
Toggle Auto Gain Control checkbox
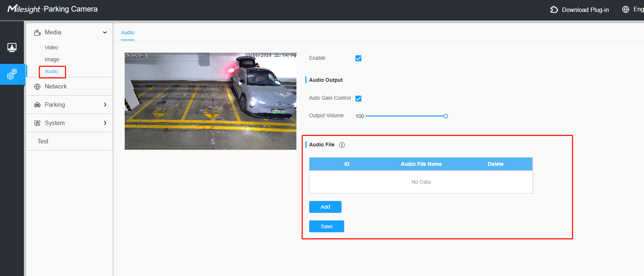pyautogui.click(x=358, y=99)
